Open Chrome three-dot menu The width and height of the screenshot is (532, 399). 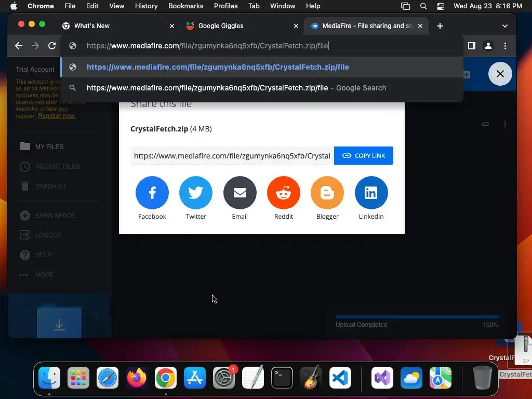coord(505,46)
